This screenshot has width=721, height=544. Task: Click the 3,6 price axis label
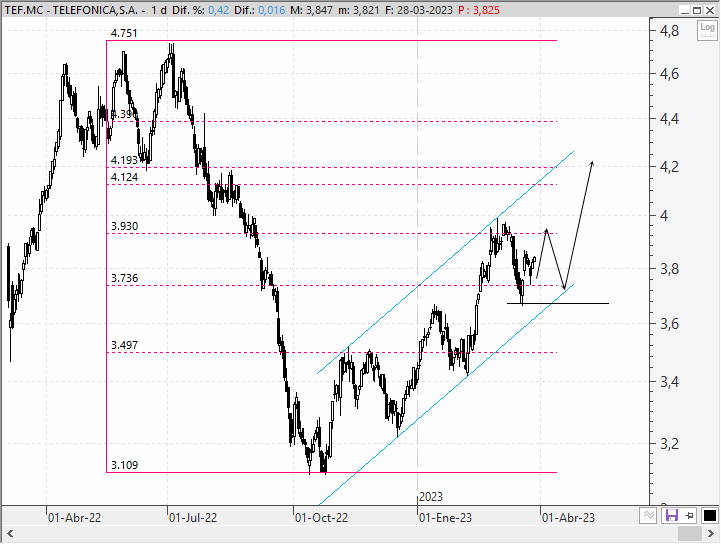click(x=669, y=324)
